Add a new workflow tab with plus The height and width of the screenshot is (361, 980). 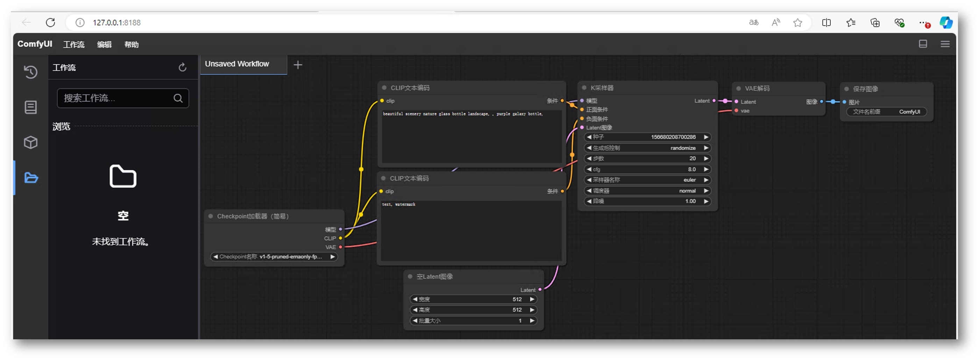pos(298,65)
